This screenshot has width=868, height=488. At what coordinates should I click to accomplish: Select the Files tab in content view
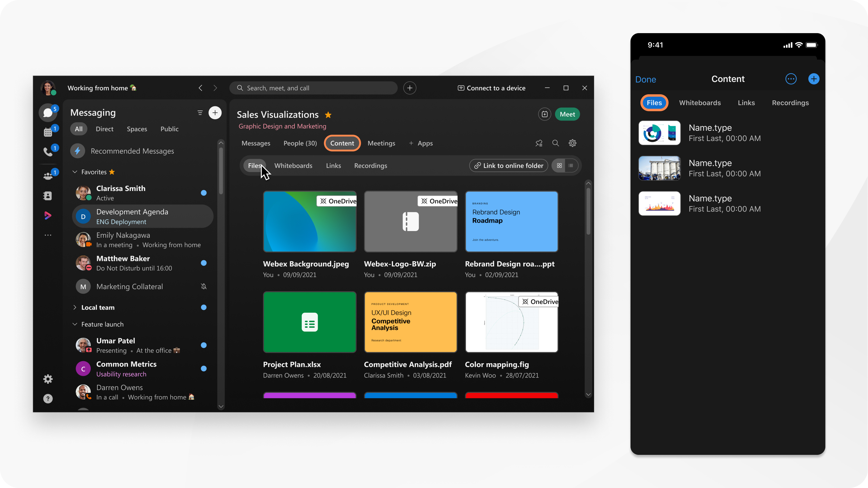pos(255,165)
